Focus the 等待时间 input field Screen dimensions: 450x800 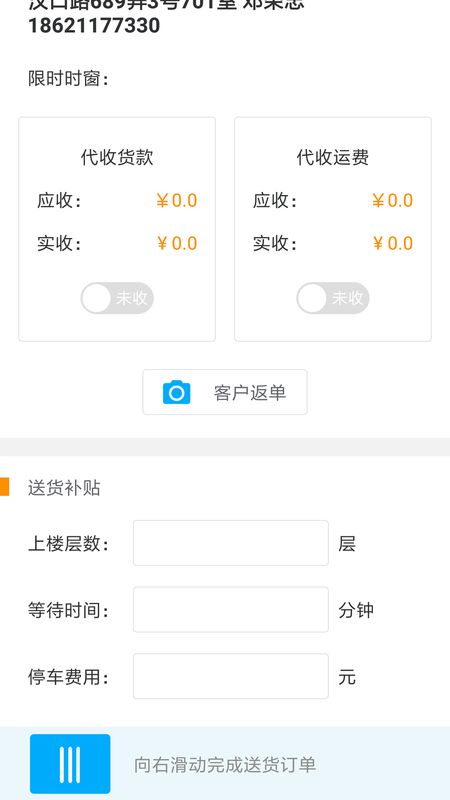tap(231, 609)
